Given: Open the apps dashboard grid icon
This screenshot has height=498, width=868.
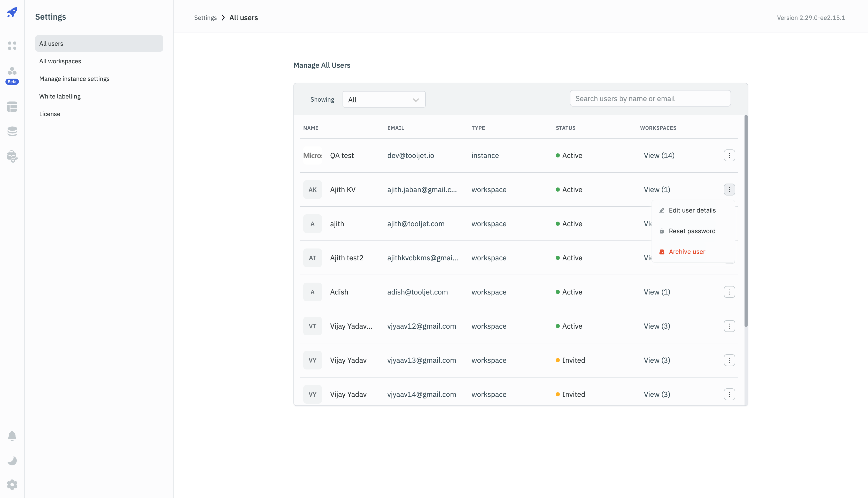Looking at the screenshot, I should point(12,46).
